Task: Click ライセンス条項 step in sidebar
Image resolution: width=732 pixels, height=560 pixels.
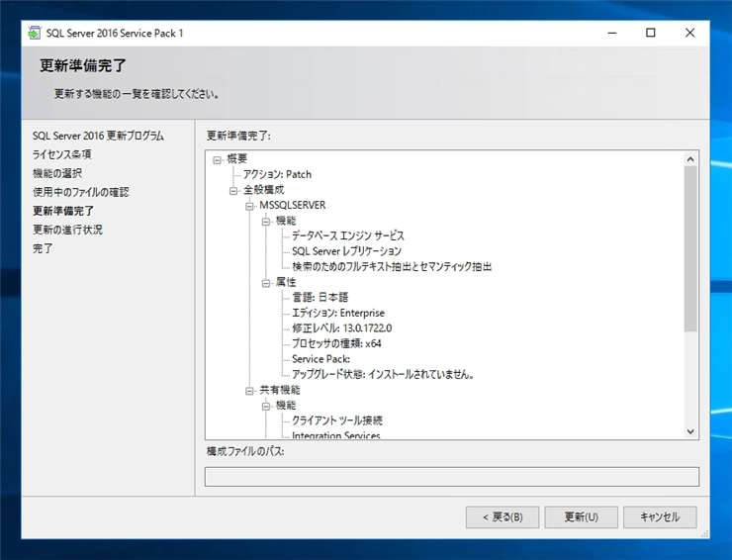Action: coord(61,154)
